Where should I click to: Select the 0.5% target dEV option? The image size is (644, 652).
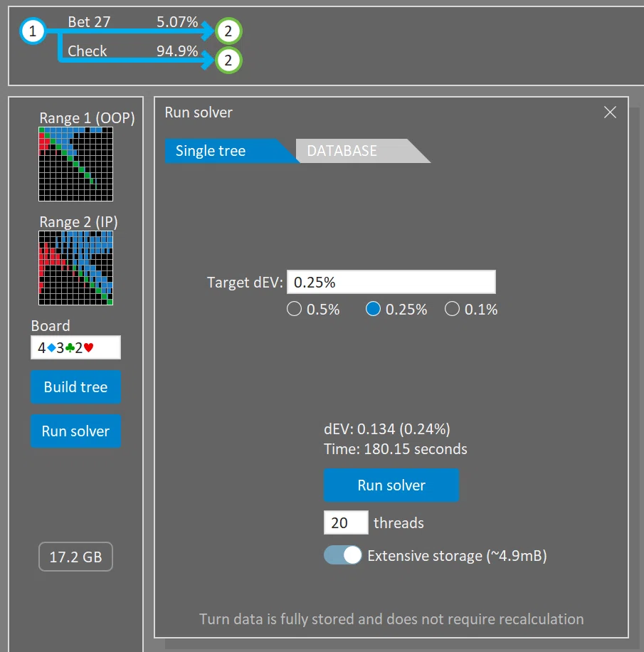[x=294, y=309]
